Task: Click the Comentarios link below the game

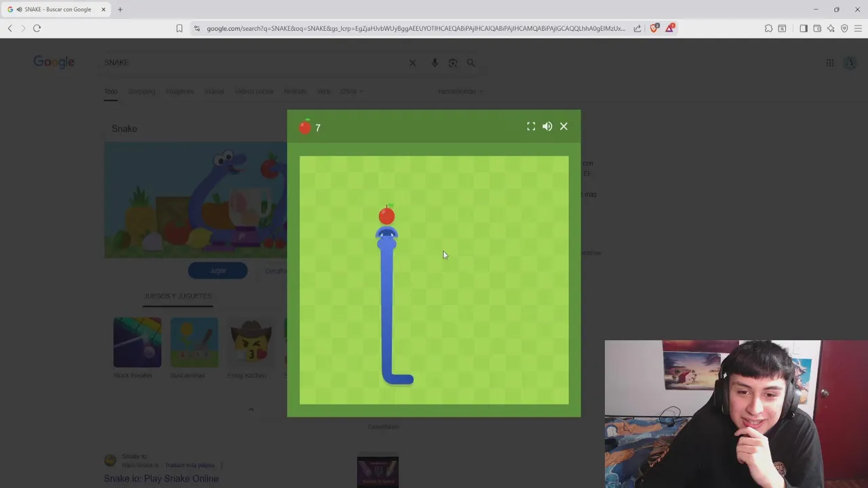Action: 383,427
